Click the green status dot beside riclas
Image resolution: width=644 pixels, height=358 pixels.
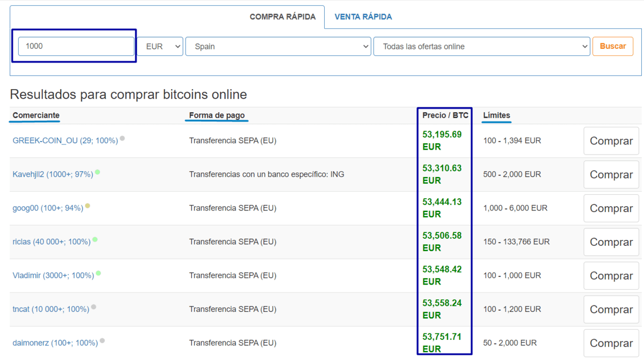(95, 239)
